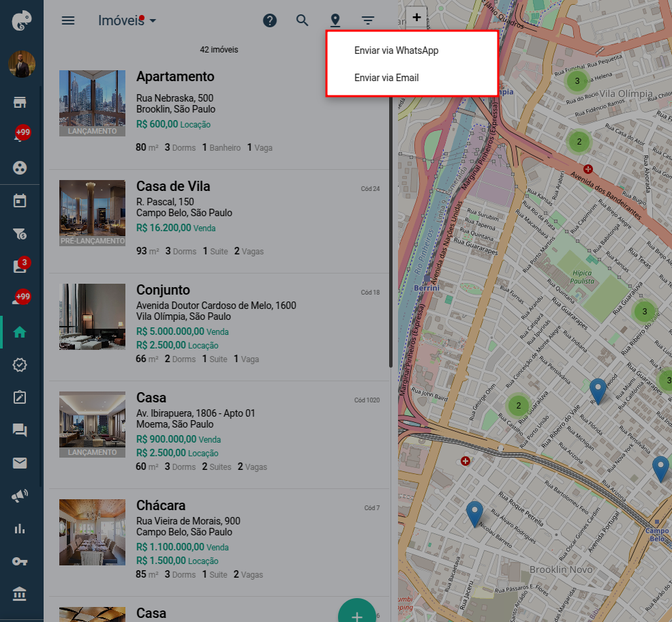
Task: Open the Casa de Vila listing photo
Action: coord(92,213)
